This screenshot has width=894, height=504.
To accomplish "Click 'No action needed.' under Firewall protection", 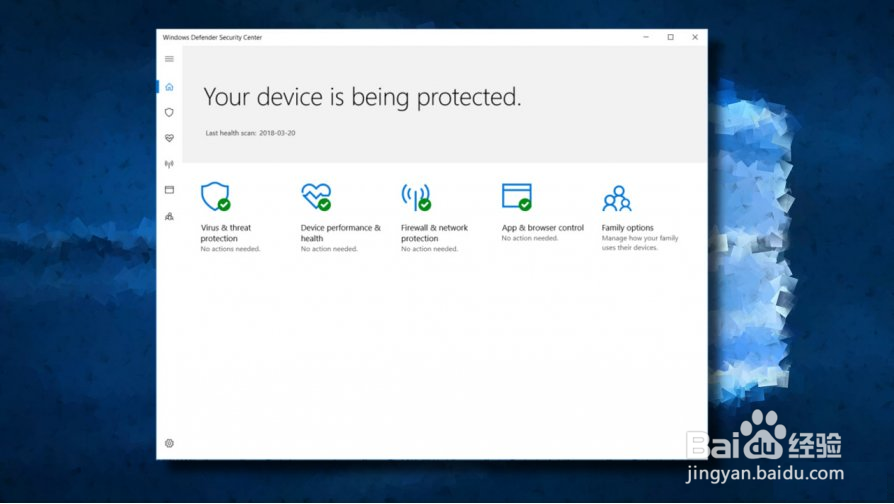I will click(x=429, y=249).
